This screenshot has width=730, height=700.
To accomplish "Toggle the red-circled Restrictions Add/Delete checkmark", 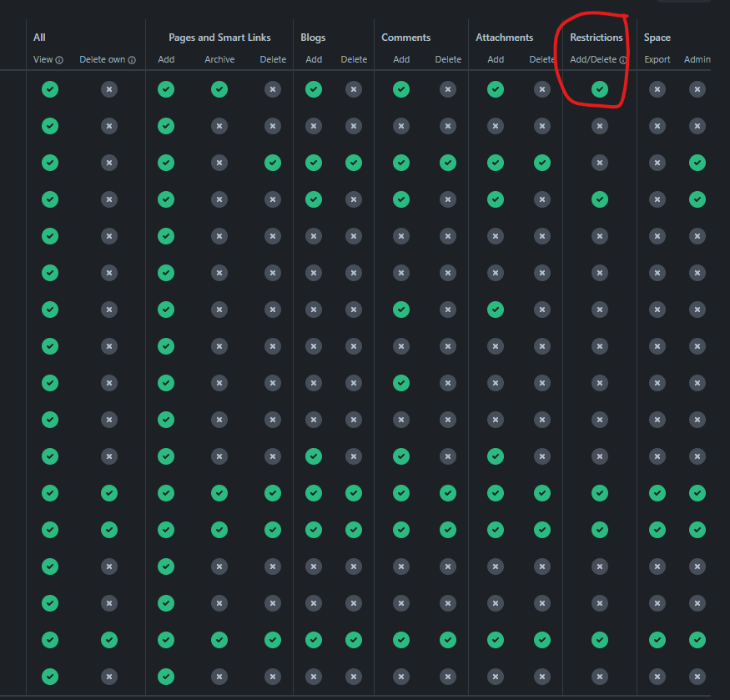I will (600, 89).
